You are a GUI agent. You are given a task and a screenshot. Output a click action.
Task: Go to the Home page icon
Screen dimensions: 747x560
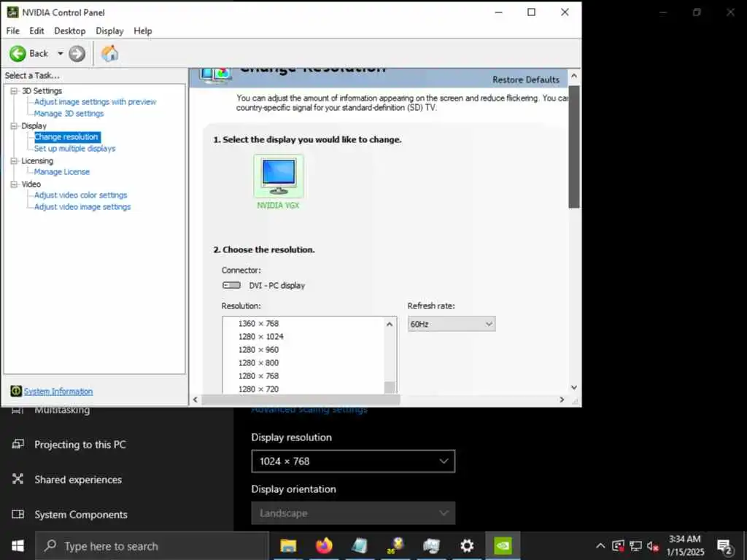pyautogui.click(x=109, y=53)
